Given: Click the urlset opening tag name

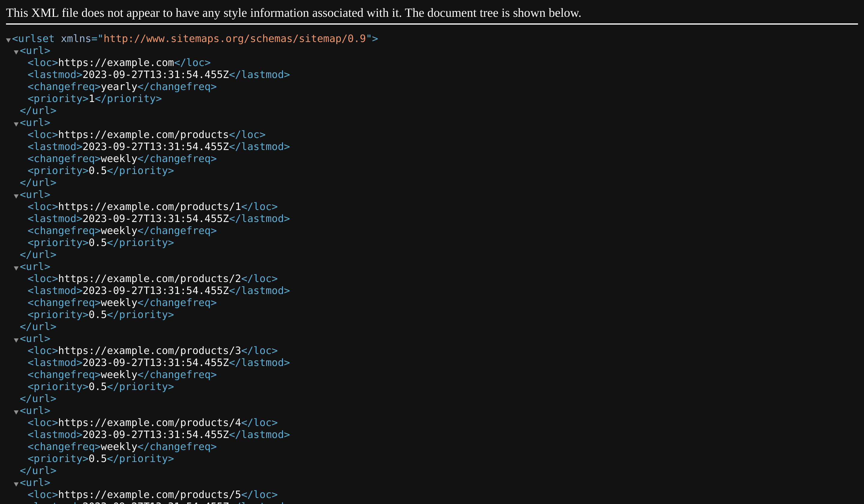Looking at the screenshot, I should pyautogui.click(x=36, y=39).
